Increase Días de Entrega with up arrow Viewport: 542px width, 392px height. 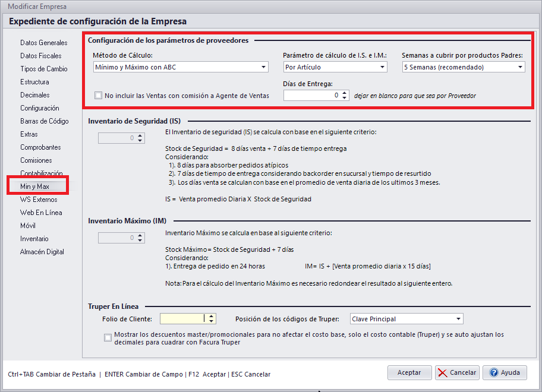[346, 92]
